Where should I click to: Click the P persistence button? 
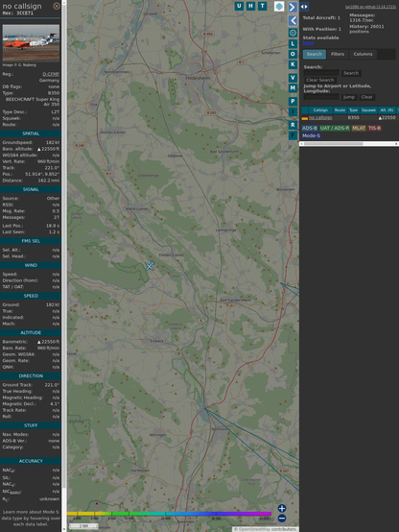point(293,102)
